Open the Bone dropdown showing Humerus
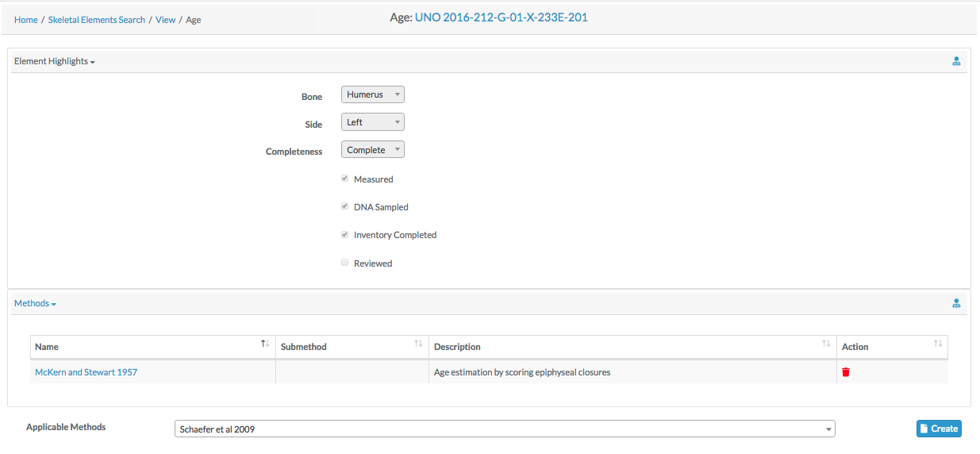980x454 pixels. [x=373, y=94]
